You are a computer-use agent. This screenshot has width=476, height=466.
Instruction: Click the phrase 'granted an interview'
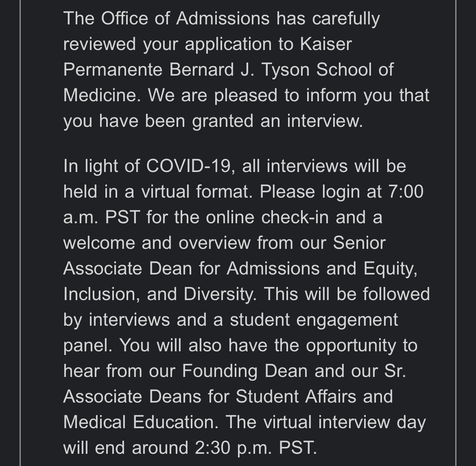point(277,121)
